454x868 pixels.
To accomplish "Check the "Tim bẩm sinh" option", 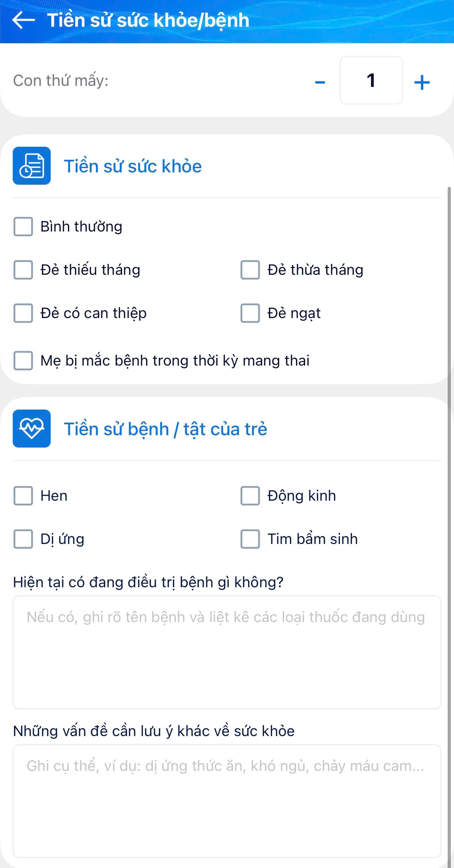I will click(250, 539).
